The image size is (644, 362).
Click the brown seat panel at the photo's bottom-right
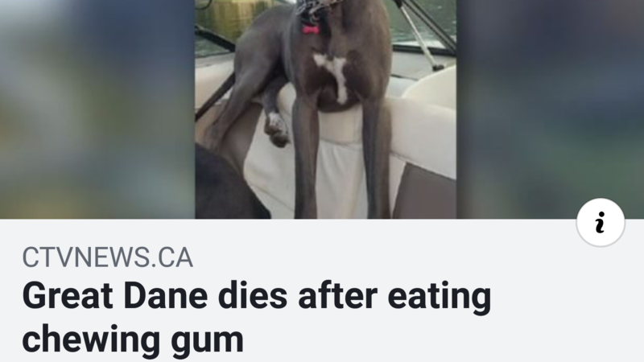pyautogui.click(x=425, y=192)
